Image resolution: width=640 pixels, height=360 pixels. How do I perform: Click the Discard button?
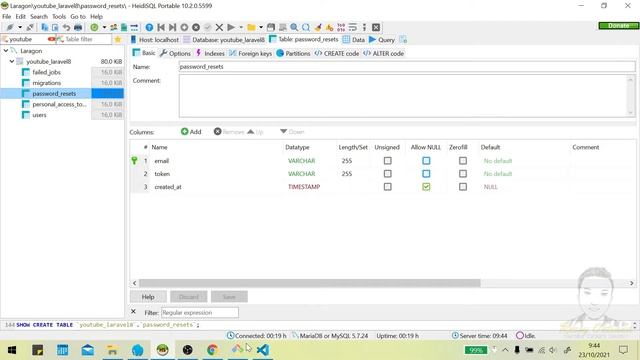click(189, 297)
